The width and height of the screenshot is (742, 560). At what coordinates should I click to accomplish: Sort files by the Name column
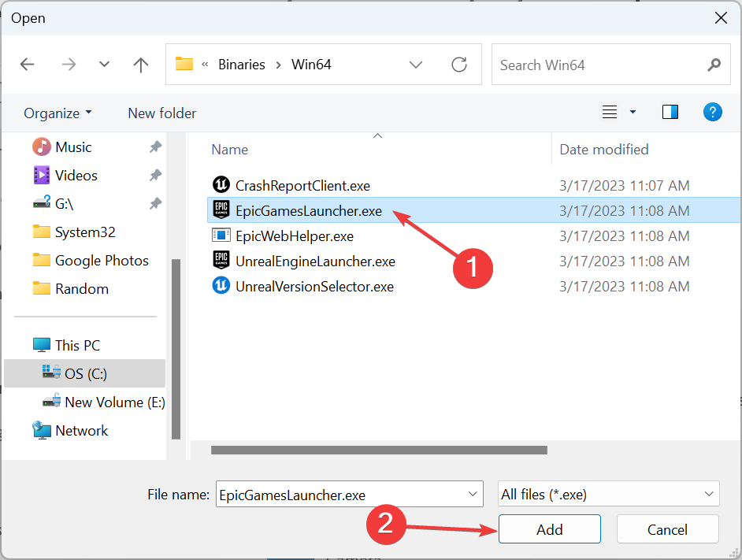(229, 150)
